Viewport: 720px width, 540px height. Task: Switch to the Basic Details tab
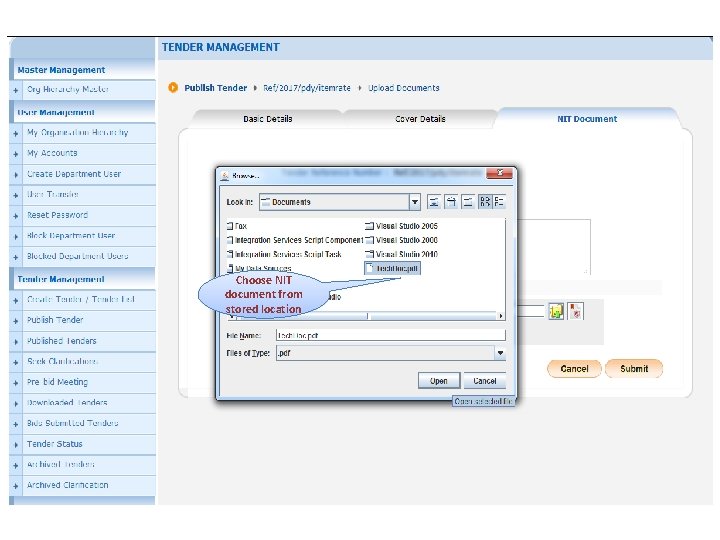pyautogui.click(x=268, y=118)
